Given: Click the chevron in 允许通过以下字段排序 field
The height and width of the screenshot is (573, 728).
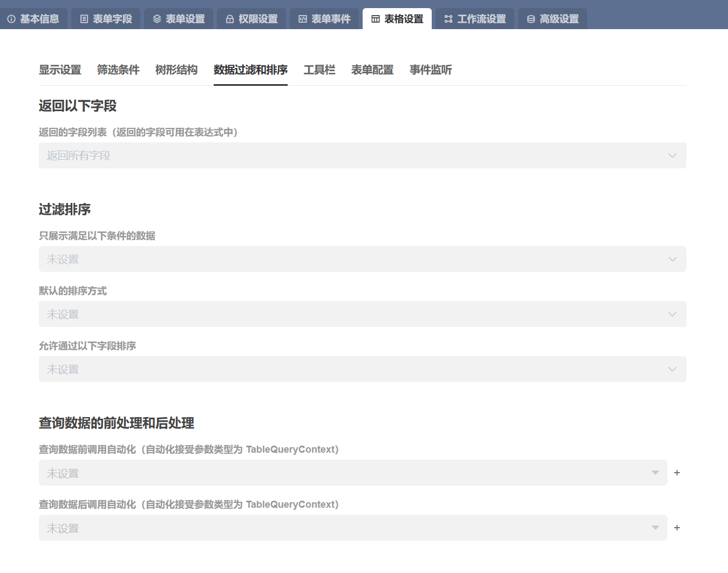Looking at the screenshot, I should click(x=672, y=369).
